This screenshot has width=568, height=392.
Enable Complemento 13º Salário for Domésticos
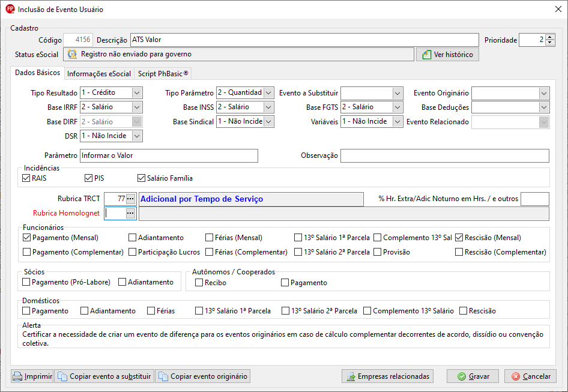[367, 311]
